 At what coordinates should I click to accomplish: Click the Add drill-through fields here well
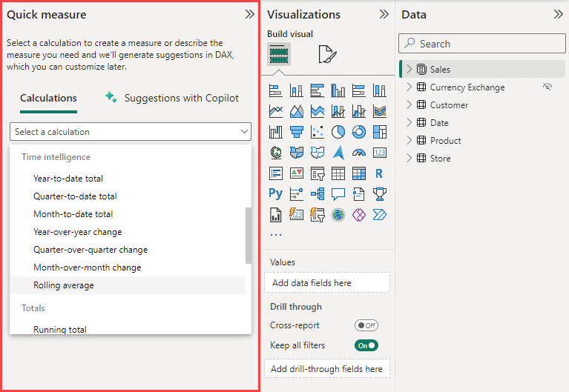pyautogui.click(x=327, y=368)
